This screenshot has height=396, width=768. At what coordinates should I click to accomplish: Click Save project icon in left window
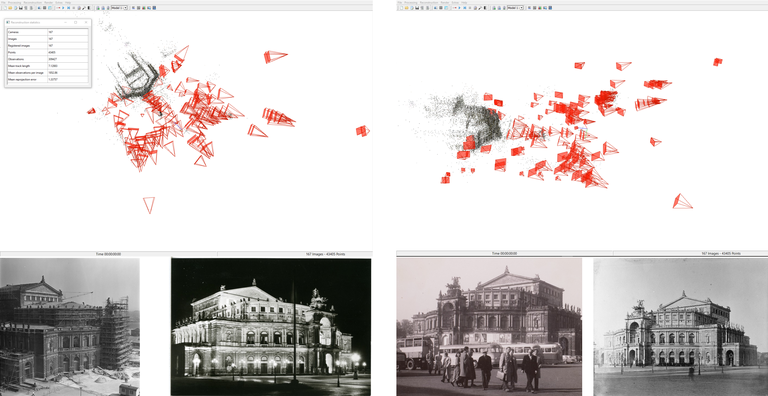21,8
